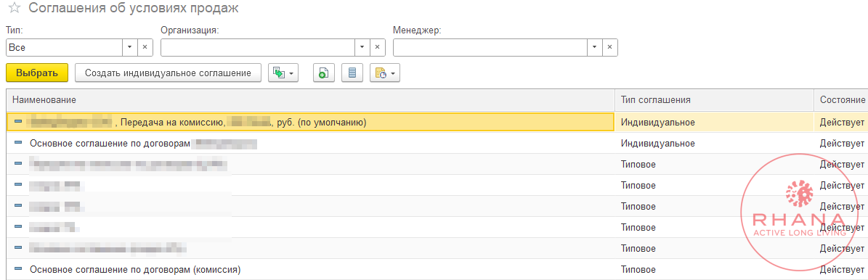Click row icon of 'Передача на комиссию' agreement
Image resolution: width=868 pixels, height=280 pixels.
click(x=18, y=122)
